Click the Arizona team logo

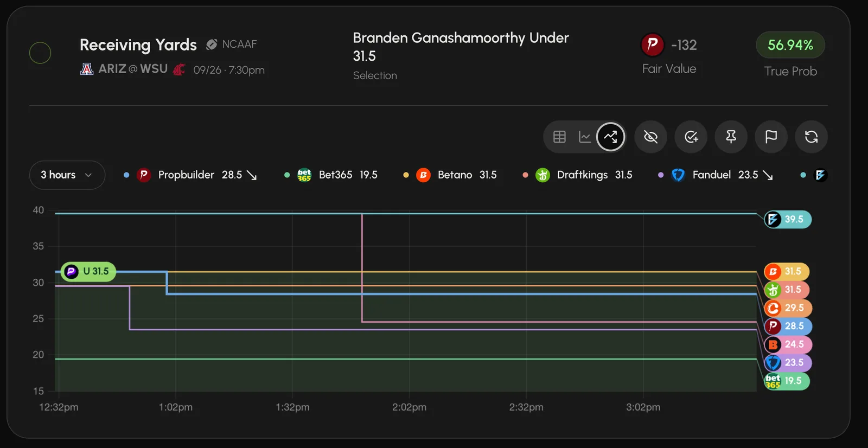(x=87, y=69)
